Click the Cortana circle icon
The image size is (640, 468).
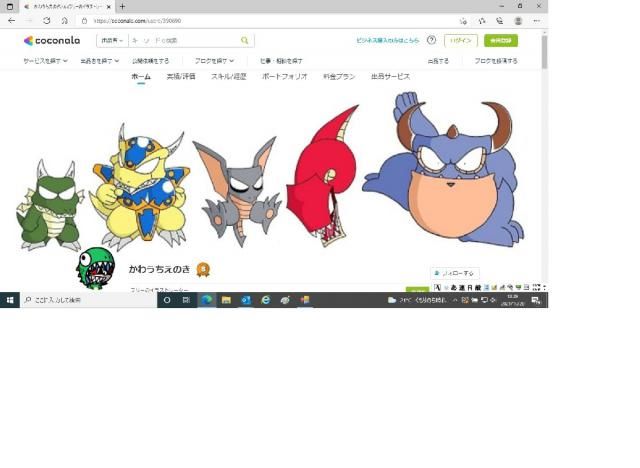[167, 300]
